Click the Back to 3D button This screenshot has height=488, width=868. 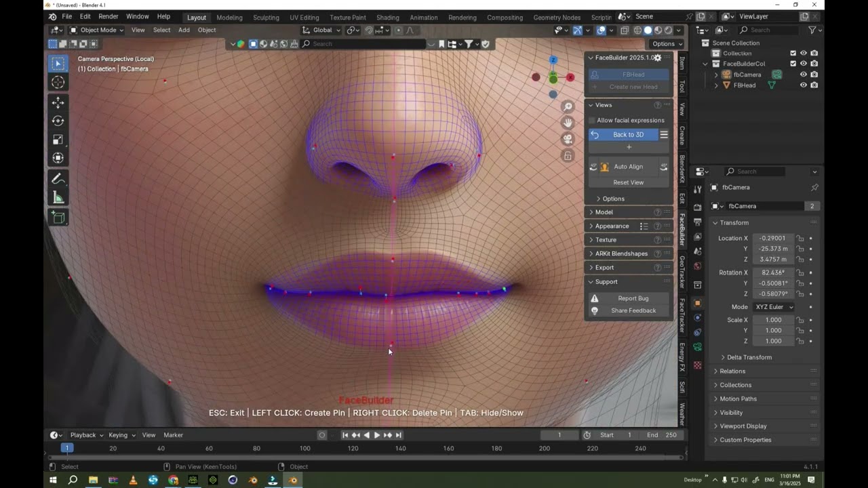(x=623, y=135)
